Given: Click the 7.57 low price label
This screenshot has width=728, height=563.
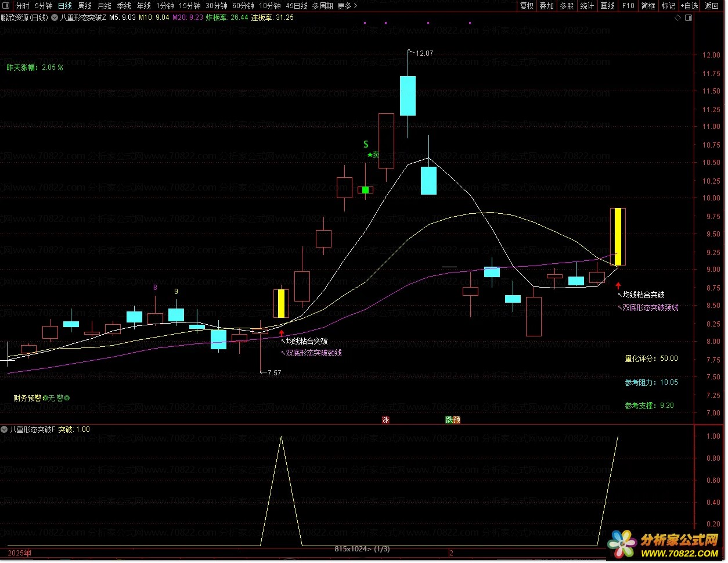Looking at the screenshot, I should pos(274,373).
